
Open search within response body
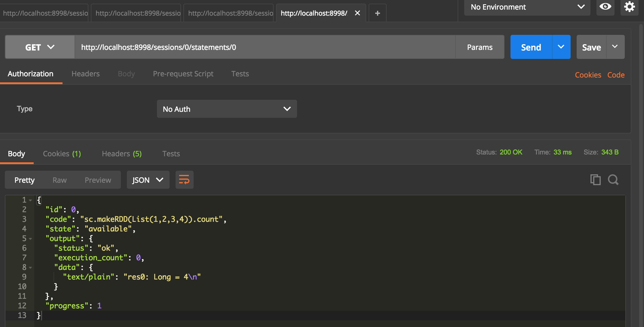(613, 180)
